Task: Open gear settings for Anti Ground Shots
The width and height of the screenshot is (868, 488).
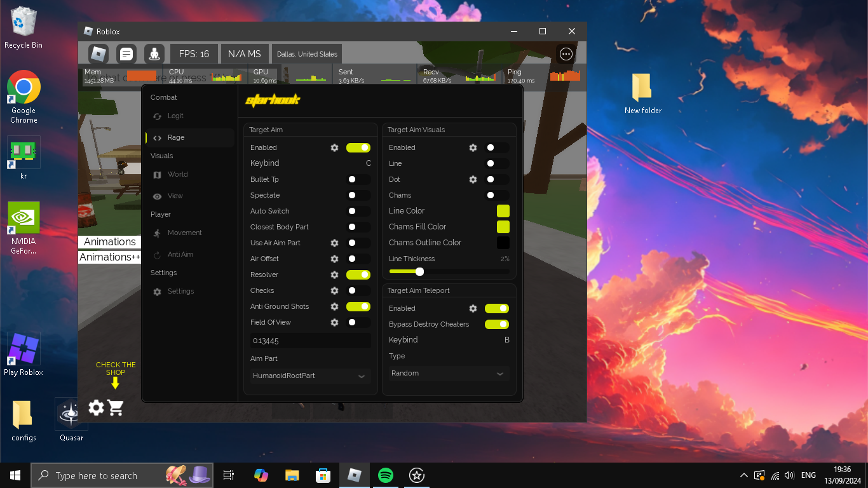Action: click(334, 306)
